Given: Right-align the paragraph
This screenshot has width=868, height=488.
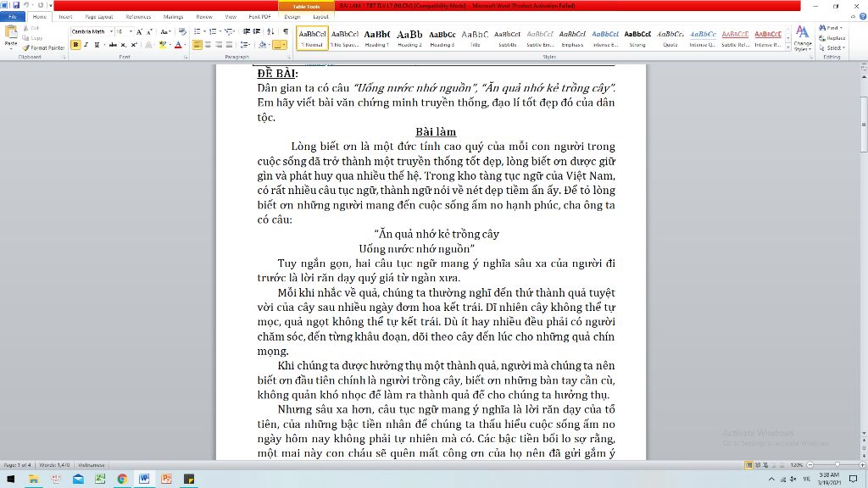Looking at the screenshot, I should (219, 45).
